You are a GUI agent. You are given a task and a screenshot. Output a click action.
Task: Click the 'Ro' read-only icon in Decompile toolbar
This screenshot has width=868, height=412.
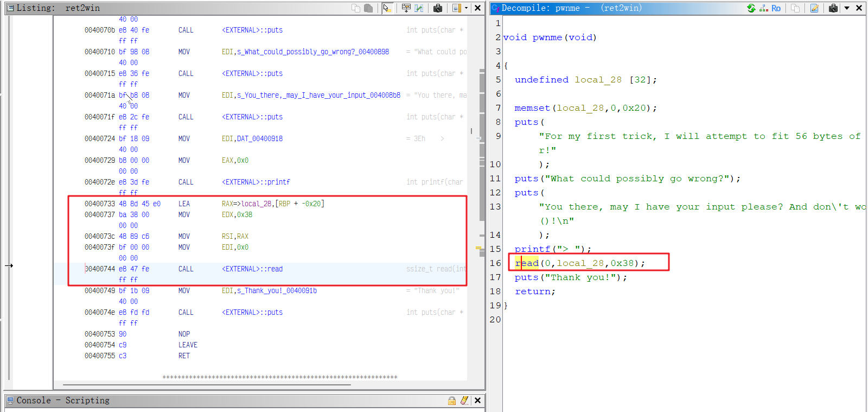(776, 8)
